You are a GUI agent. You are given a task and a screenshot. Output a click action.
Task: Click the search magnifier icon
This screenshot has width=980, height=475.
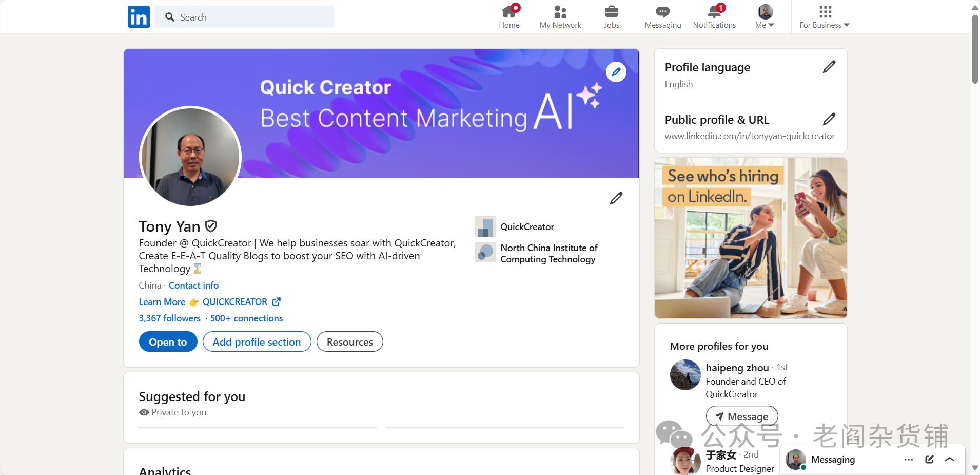tap(170, 17)
